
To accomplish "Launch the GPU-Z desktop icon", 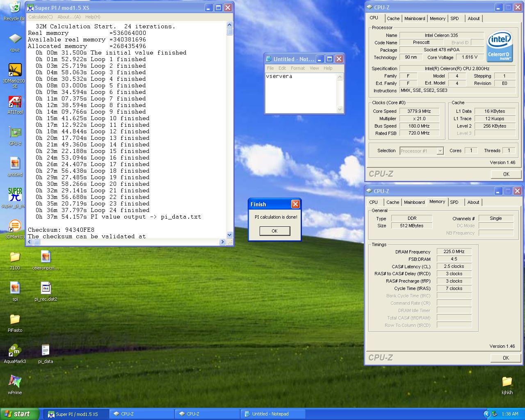I will [x=15, y=132].
